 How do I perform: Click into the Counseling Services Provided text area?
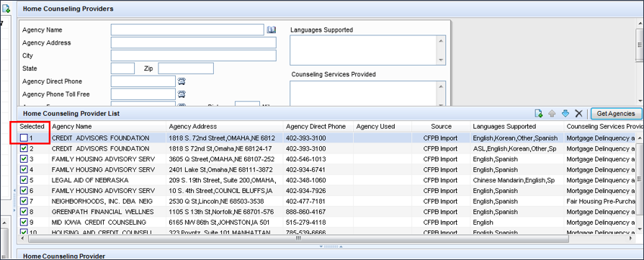pyautogui.click(x=364, y=94)
